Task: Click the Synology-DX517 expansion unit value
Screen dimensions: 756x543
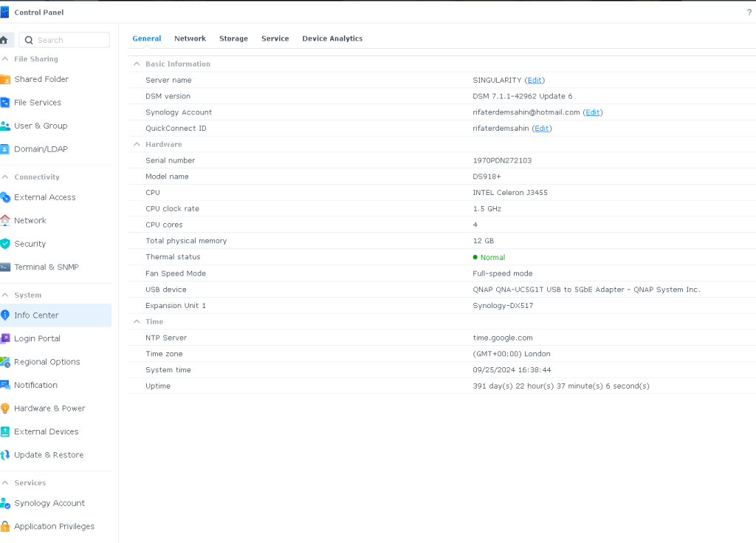Action: coord(503,306)
